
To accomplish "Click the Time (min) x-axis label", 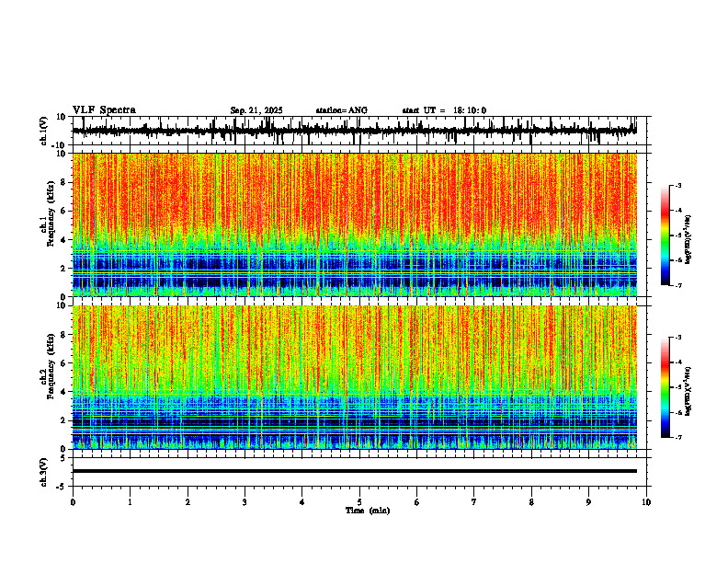I will (368, 511).
